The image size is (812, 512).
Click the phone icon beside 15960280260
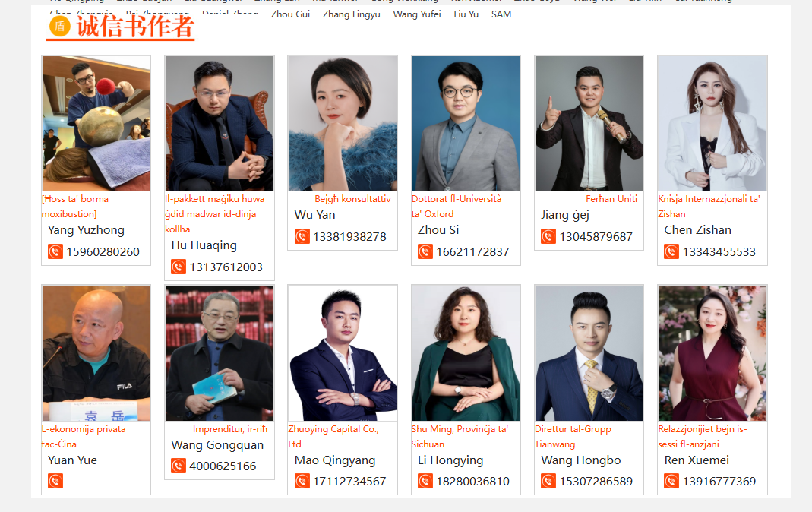pyautogui.click(x=55, y=251)
